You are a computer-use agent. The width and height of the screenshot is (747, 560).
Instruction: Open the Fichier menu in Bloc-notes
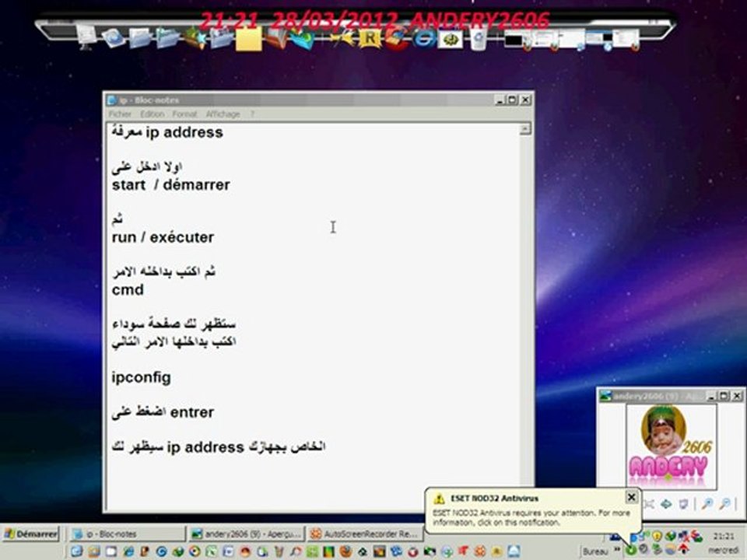(120, 114)
